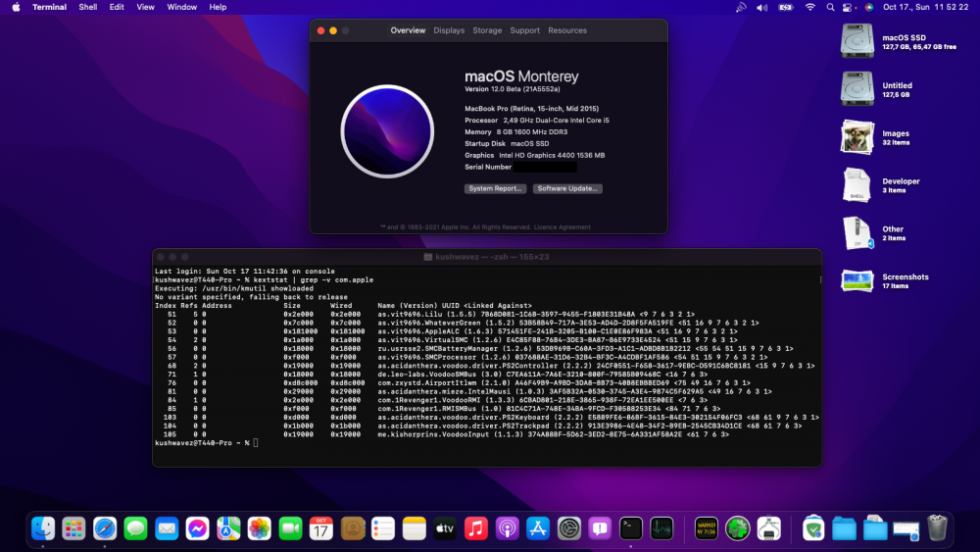Open Trash in the Dock

click(937, 528)
